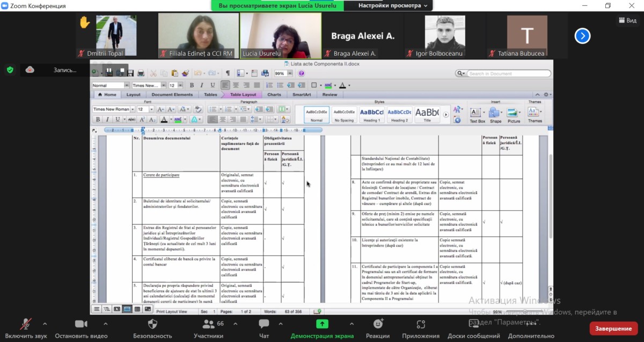Click the Subscript icon in ribbon
This screenshot has height=342, width=644.
(x=152, y=120)
